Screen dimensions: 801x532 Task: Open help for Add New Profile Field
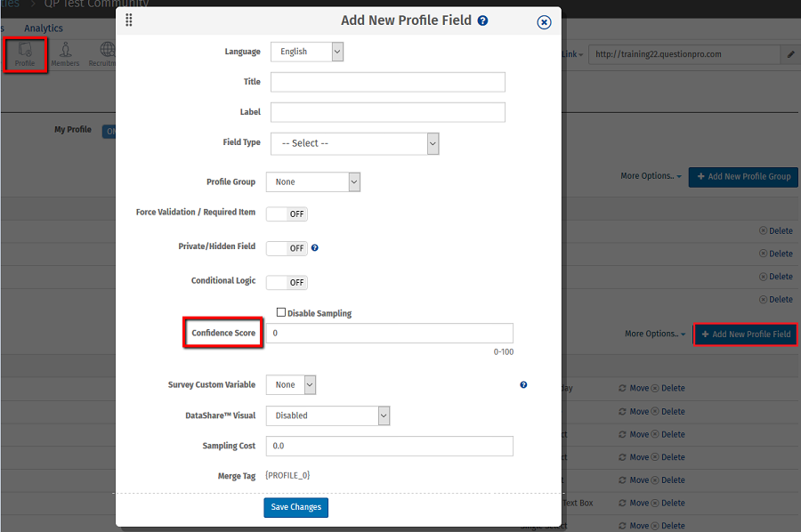(x=482, y=20)
